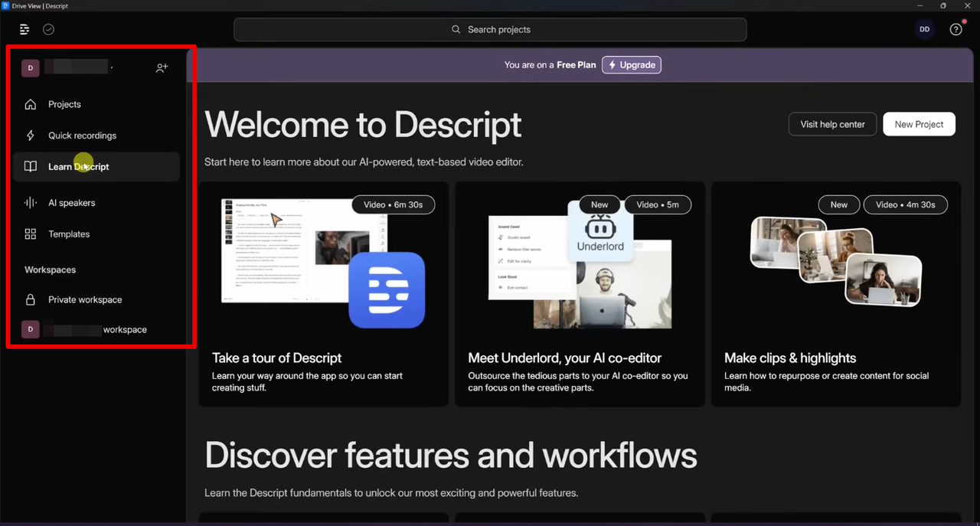Visit help center

(x=832, y=123)
